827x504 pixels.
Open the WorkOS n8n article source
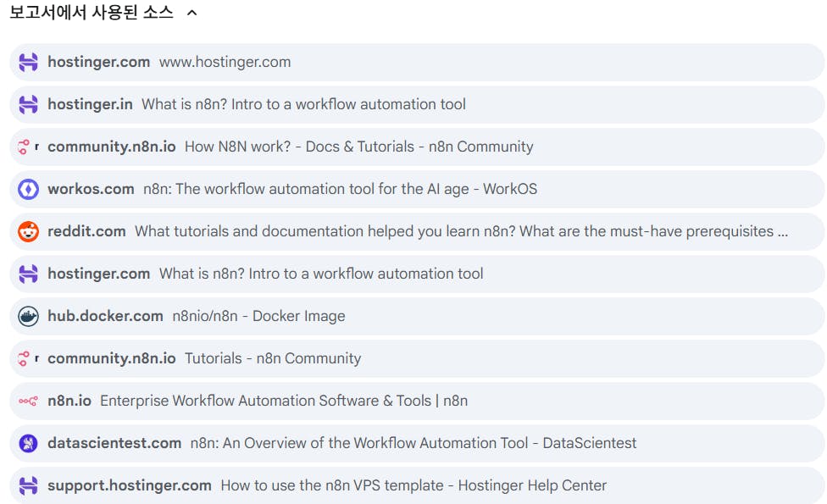tap(340, 189)
